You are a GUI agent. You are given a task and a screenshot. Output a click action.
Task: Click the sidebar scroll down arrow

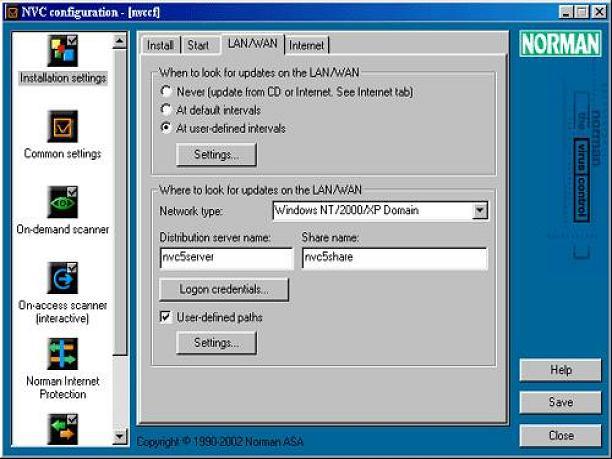tap(120, 436)
